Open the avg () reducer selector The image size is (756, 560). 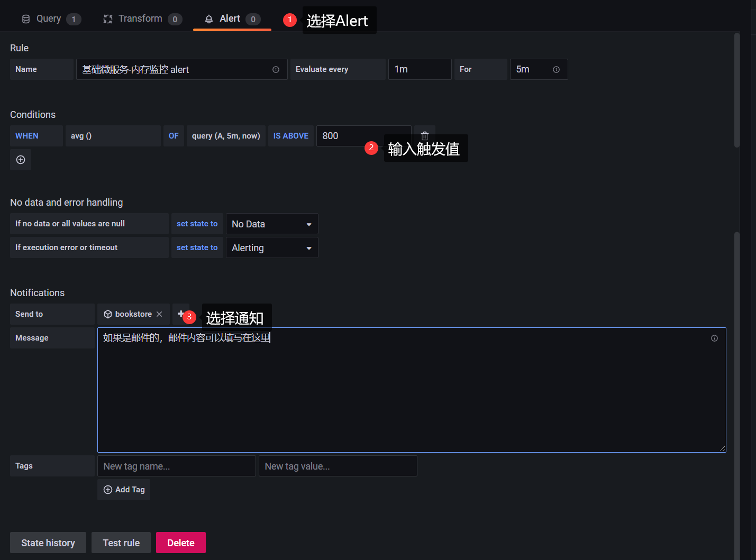pos(113,136)
